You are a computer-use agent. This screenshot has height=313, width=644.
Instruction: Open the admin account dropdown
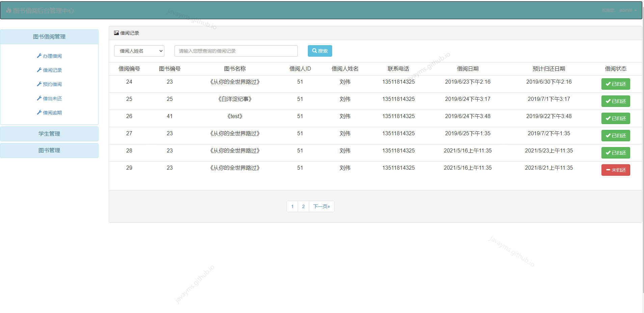627,10
